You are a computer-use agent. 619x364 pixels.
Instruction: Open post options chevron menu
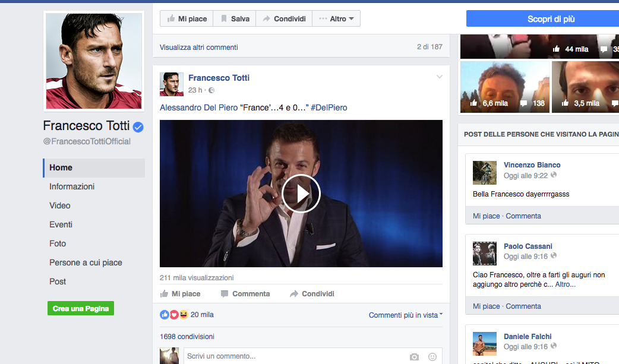[x=440, y=77]
